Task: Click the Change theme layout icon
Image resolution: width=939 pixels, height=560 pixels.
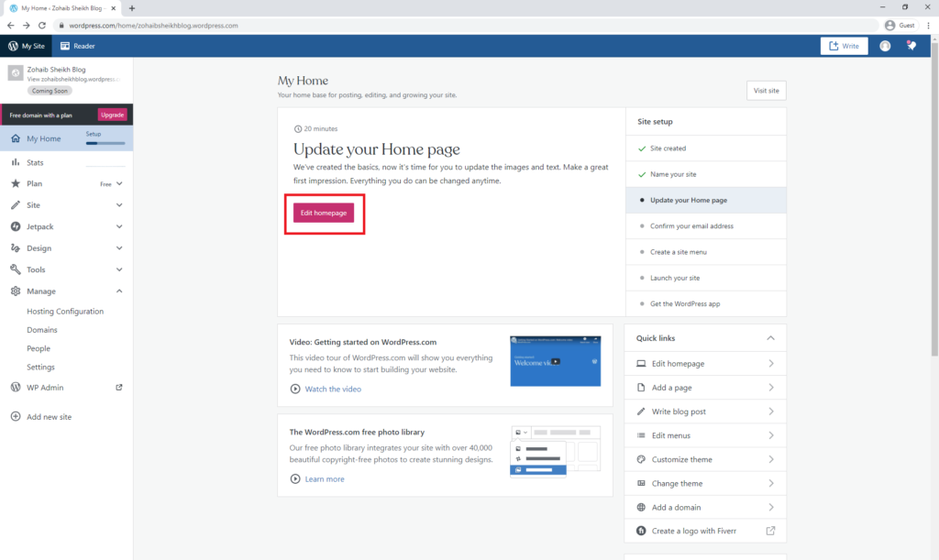Action: coord(641,483)
